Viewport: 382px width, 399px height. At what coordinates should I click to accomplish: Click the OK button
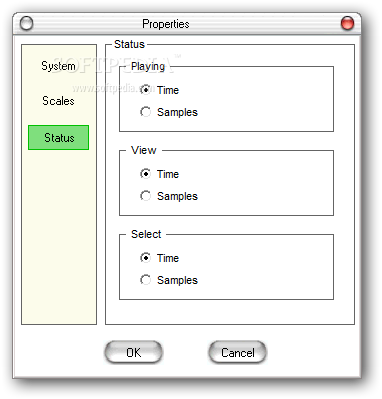pyautogui.click(x=133, y=352)
